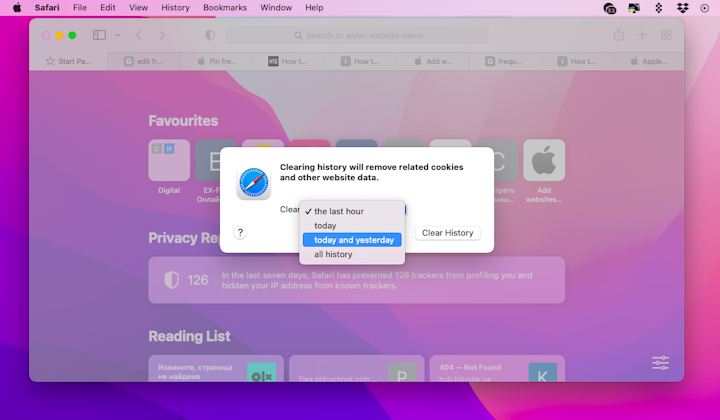Switch to the 'frequ...' tab
Screen dimensions: 720x420
pos(505,61)
